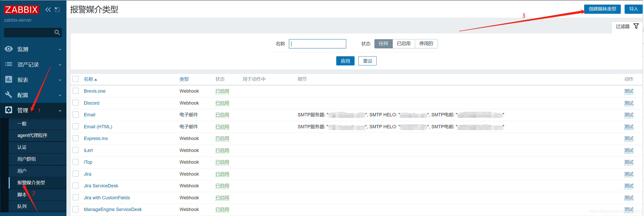Open the Discord media type
This screenshot has height=216, width=644.
pos(92,103)
